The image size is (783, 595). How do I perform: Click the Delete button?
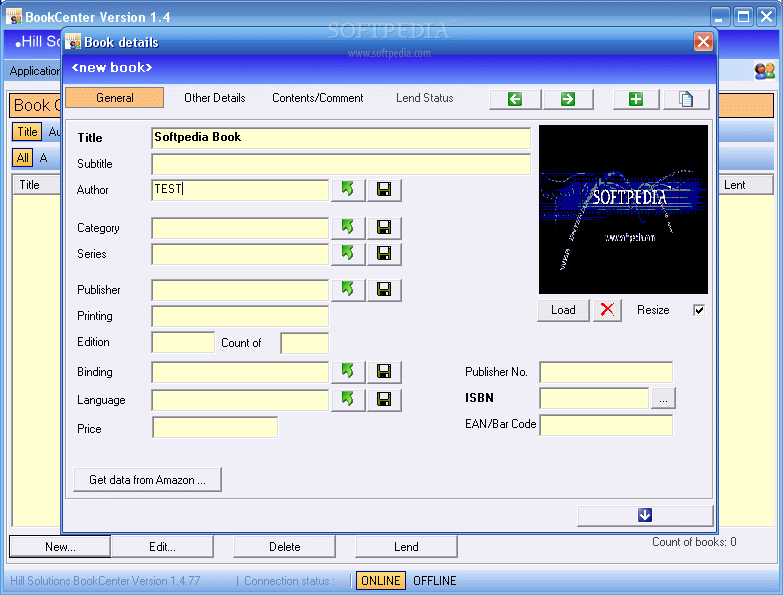(285, 547)
